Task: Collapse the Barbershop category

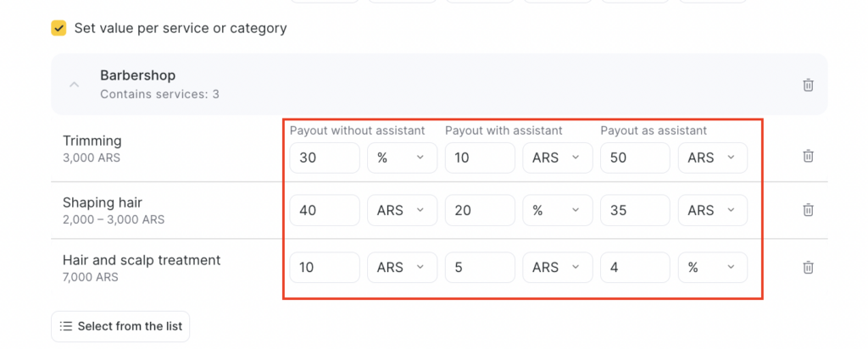Action: [x=75, y=85]
